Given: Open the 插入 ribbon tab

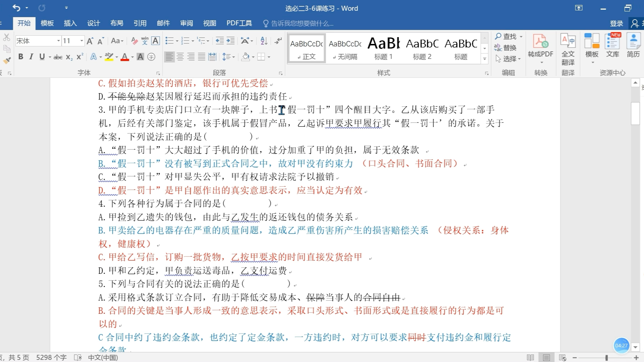Looking at the screenshot, I should 70,23.
